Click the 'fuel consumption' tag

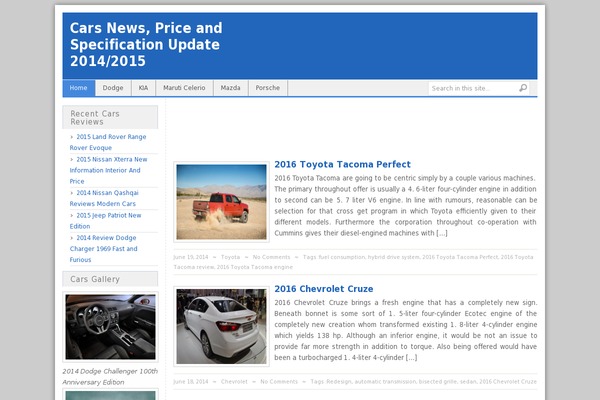click(x=342, y=257)
